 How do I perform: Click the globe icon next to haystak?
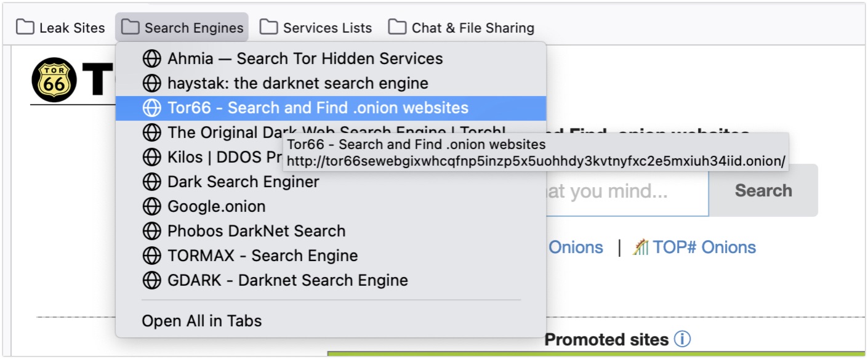pos(151,84)
